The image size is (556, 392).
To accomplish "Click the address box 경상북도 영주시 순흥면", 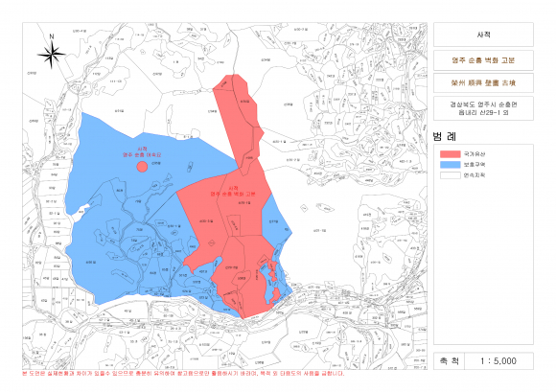I will pos(483,108).
